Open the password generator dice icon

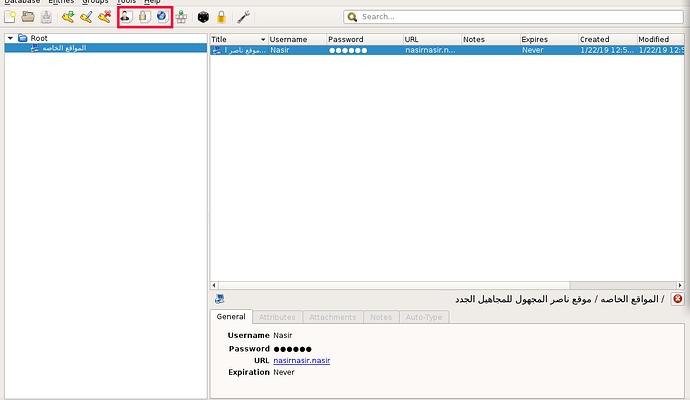[203, 17]
